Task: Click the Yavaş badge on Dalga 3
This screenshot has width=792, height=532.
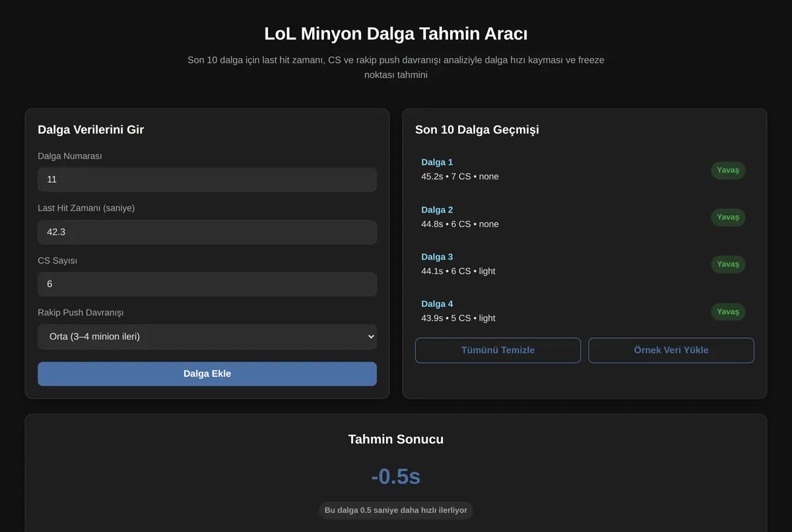Action: click(x=728, y=264)
